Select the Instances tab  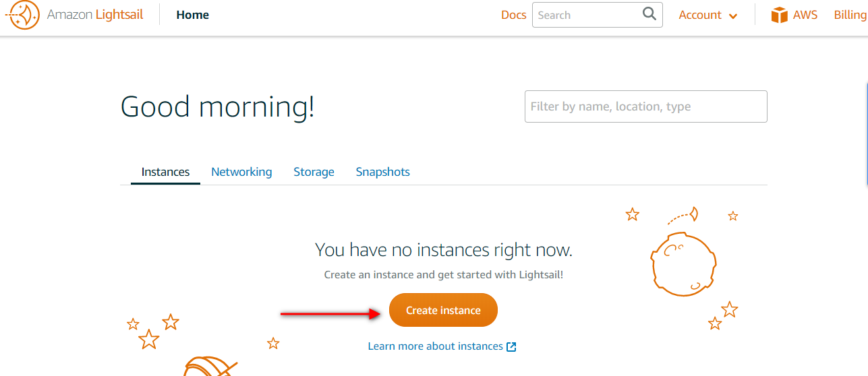point(165,172)
